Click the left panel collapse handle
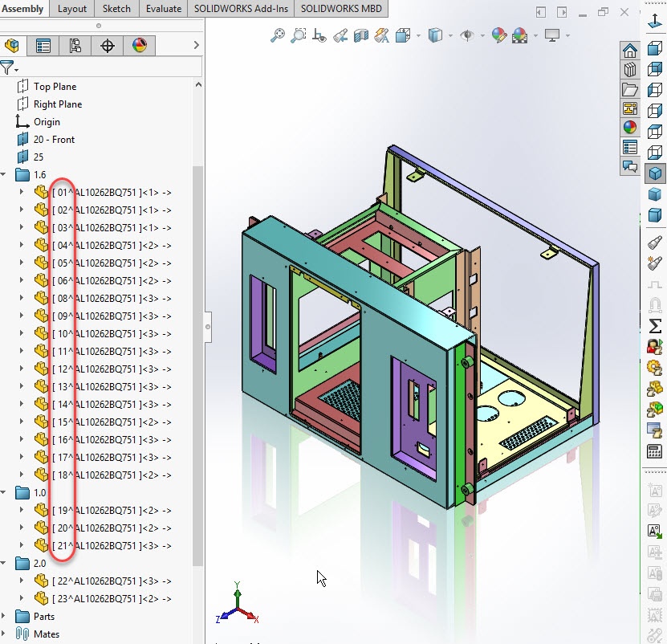 [x=208, y=327]
